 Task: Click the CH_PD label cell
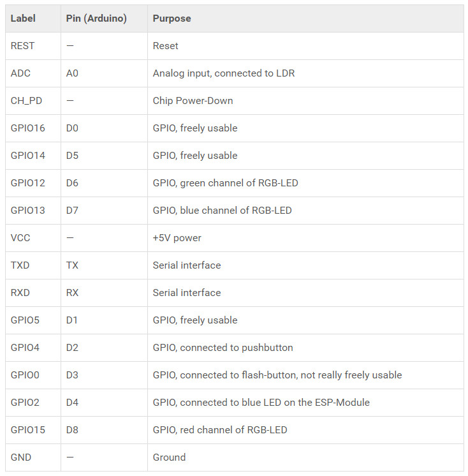point(33,101)
